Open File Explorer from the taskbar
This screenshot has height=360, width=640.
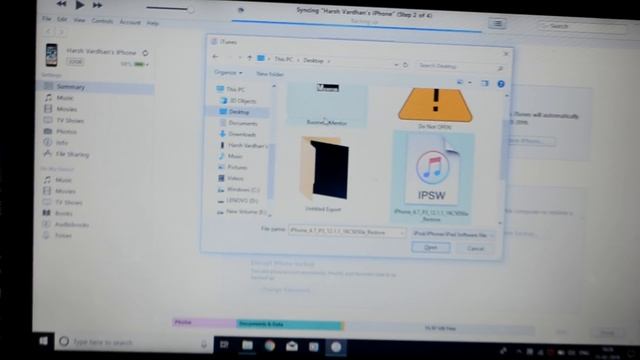pyautogui.click(x=247, y=345)
